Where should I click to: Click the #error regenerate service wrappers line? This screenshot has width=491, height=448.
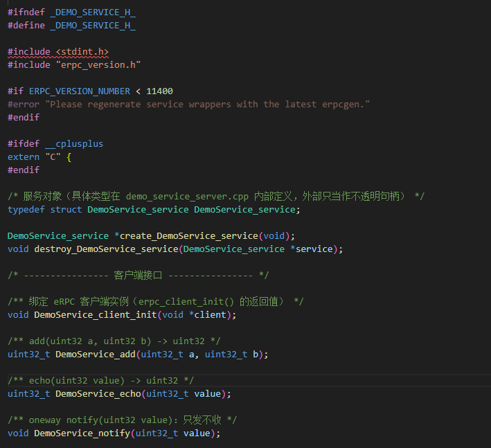point(188,105)
